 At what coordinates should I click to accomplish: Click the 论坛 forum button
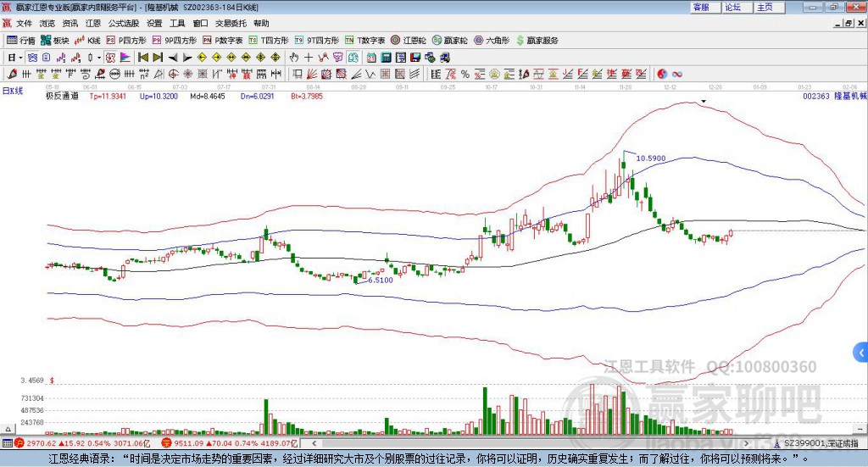[737, 7]
